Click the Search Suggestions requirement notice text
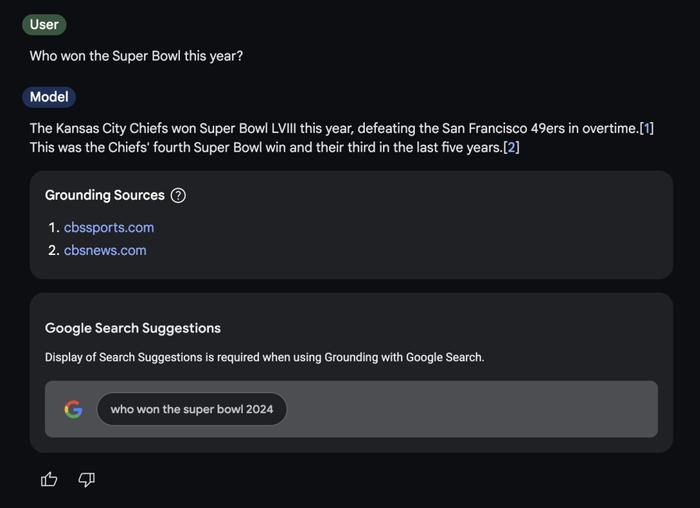 click(x=264, y=357)
